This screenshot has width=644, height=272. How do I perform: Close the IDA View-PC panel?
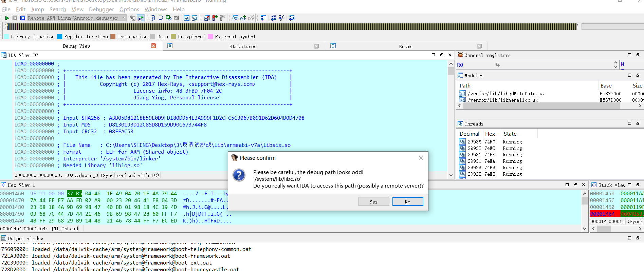pos(450,55)
